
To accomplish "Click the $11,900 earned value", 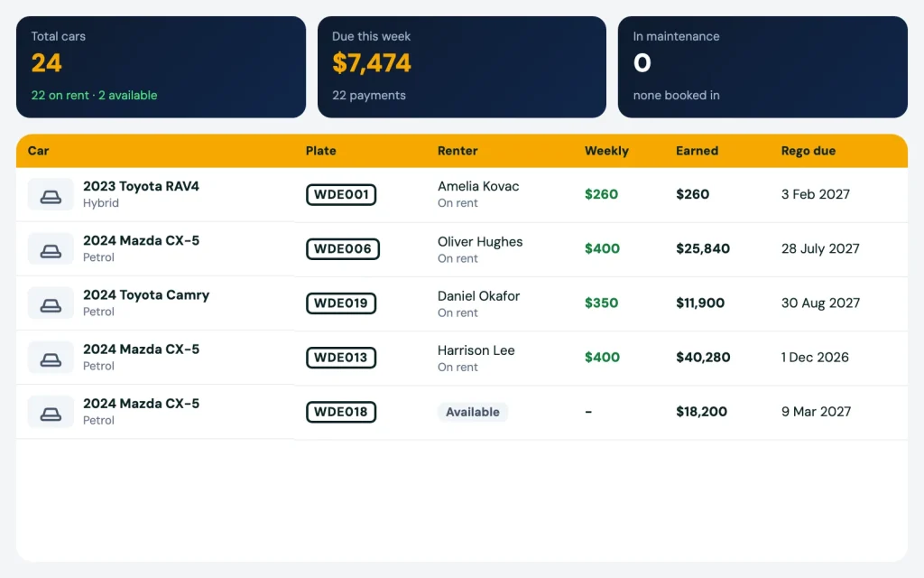I will click(700, 303).
